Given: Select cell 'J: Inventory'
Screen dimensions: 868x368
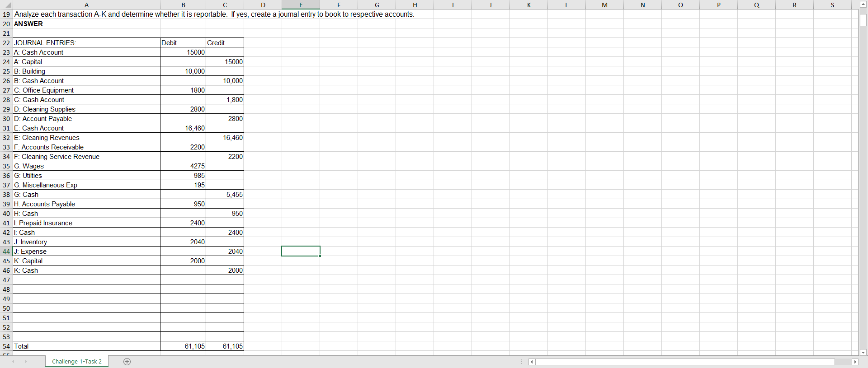Looking at the screenshot, I should [86, 242].
